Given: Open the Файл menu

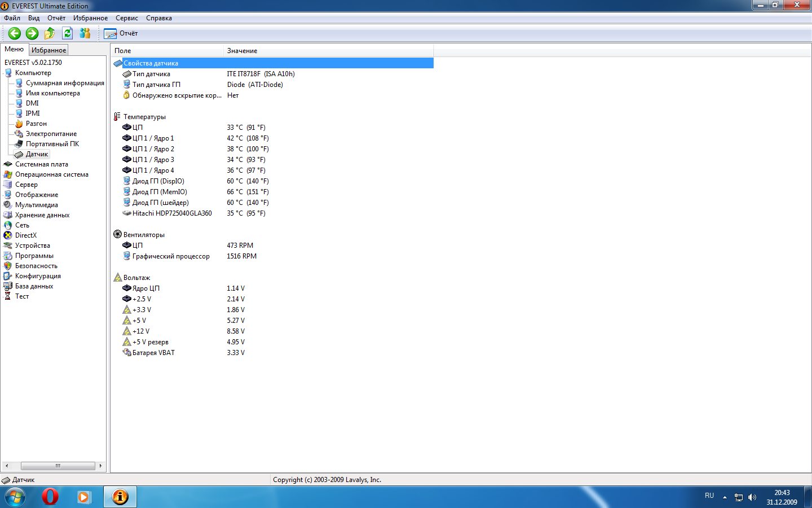Looking at the screenshot, I should [12, 18].
